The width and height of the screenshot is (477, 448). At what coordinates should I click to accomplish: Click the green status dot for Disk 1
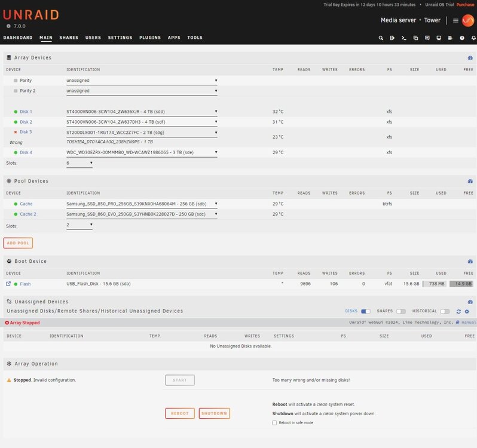pos(16,112)
